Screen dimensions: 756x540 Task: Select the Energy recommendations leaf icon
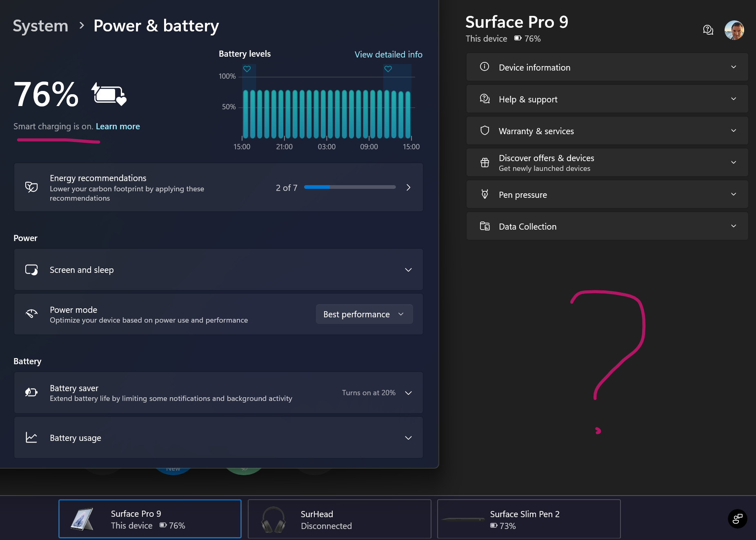click(x=31, y=187)
